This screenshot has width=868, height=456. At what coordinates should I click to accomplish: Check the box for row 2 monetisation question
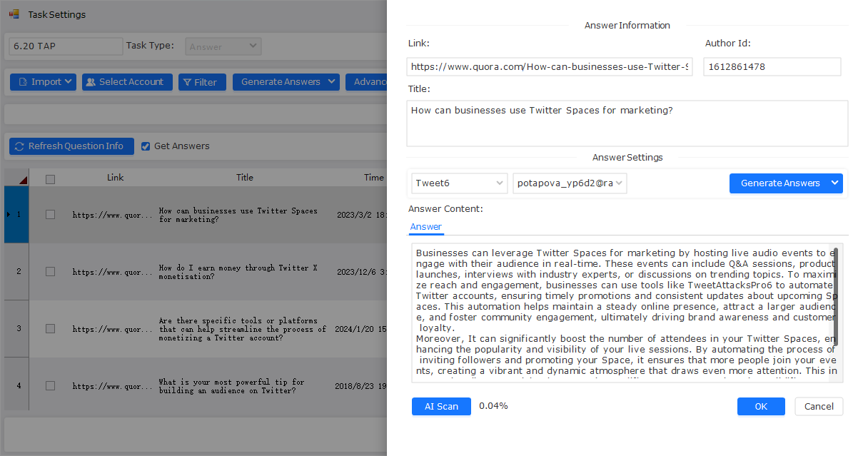(x=50, y=271)
